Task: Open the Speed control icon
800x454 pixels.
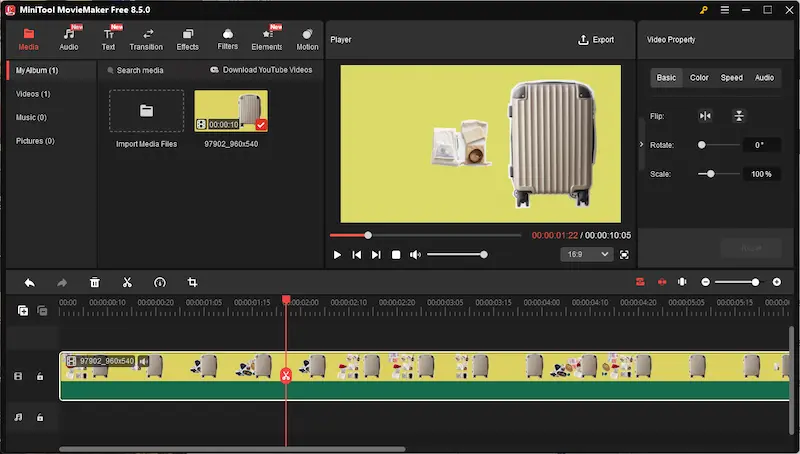Action: tap(159, 283)
